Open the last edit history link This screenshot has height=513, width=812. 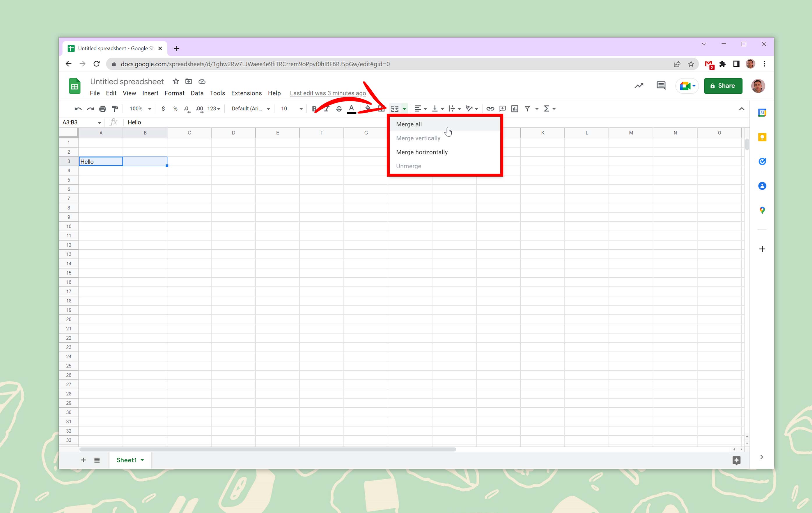tap(327, 93)
